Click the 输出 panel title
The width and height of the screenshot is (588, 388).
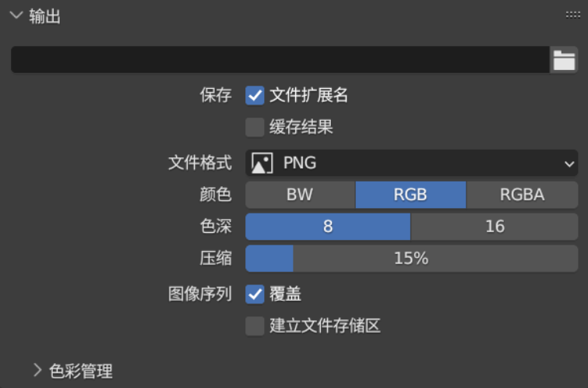click(x=45, y=16)
